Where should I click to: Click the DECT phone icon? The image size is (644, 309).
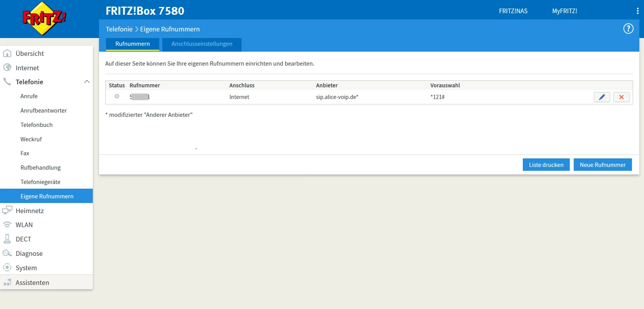[x=7, y=239]
